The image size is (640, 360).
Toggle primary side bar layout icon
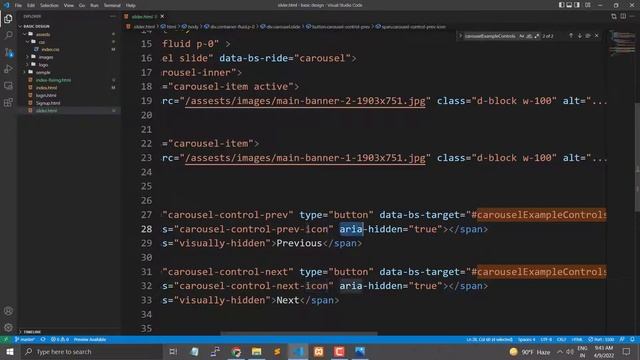coord(562,5)
